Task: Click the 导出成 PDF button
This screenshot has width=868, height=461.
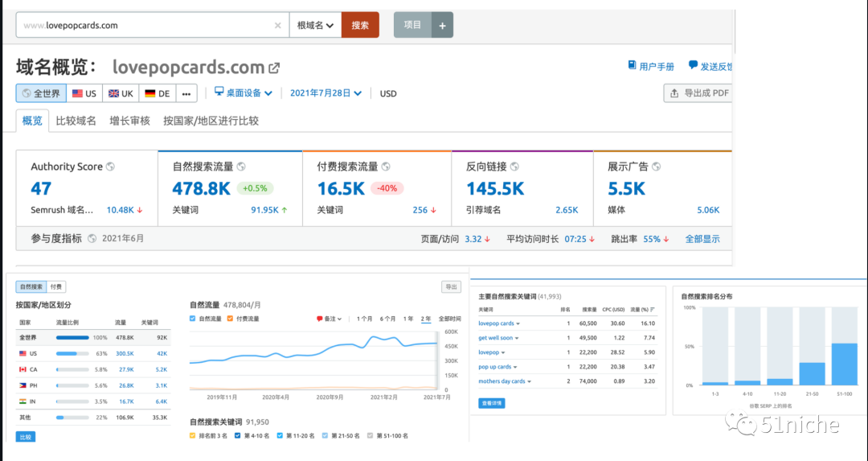Action: click(698, 93)
